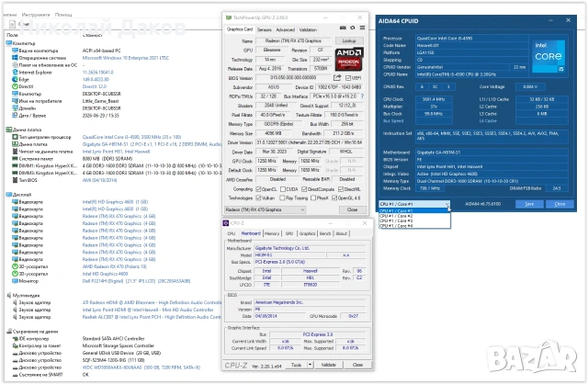Click the Close button in GPU-Z
Image resolution: width=588 pixels, height=384 pixels.
pyautogui.click(x=352, y=209)
